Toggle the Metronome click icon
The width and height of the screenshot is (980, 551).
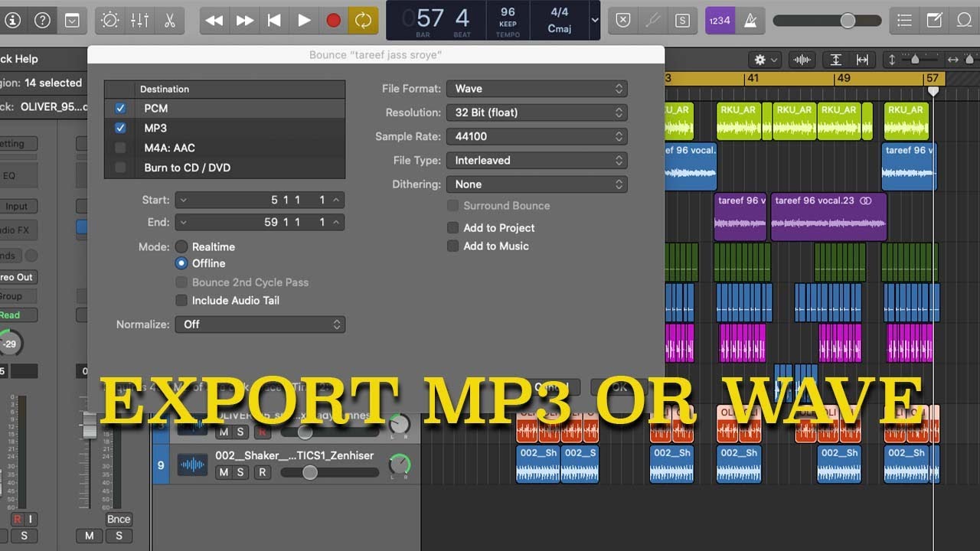(750, 21)
